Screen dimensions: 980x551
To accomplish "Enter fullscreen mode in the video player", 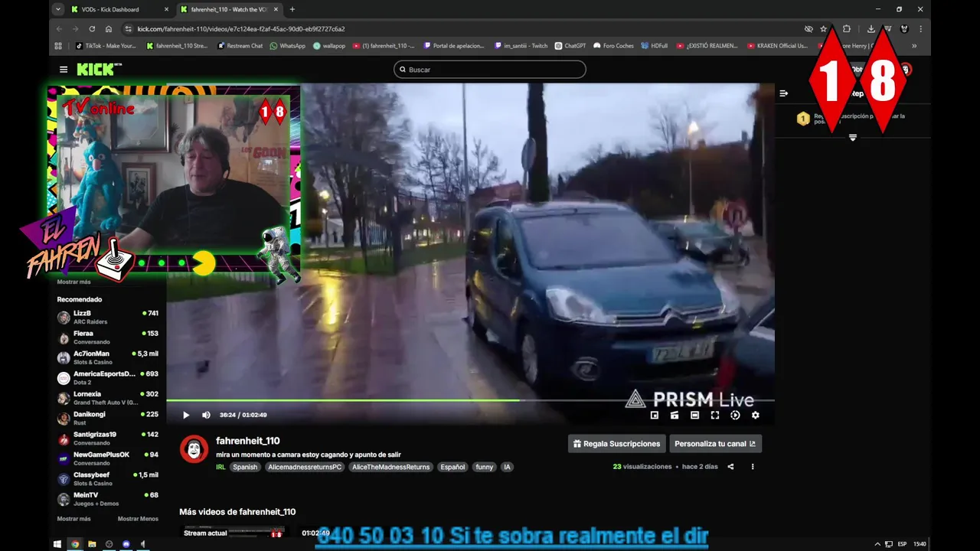I will tap(715, 415).
